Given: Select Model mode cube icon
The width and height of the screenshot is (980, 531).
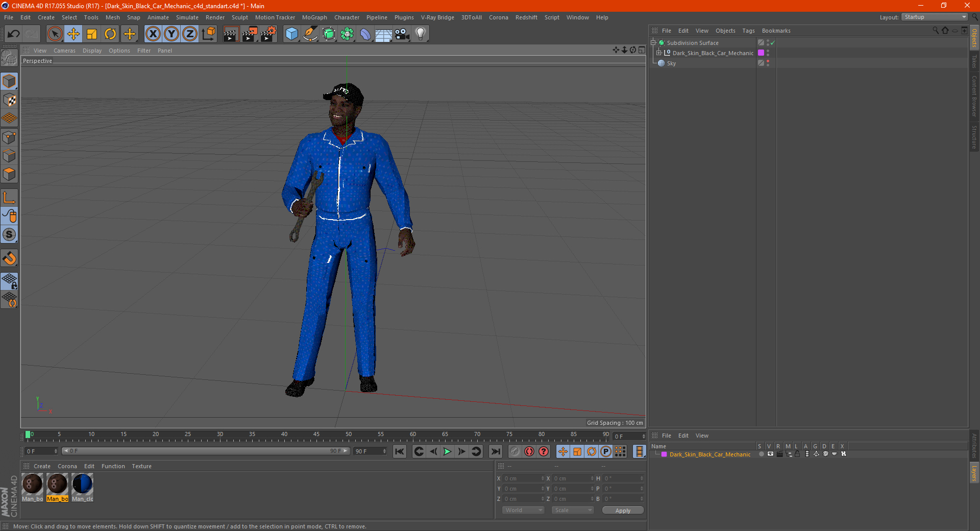Looking at the screenshot, I should point(9,81).
